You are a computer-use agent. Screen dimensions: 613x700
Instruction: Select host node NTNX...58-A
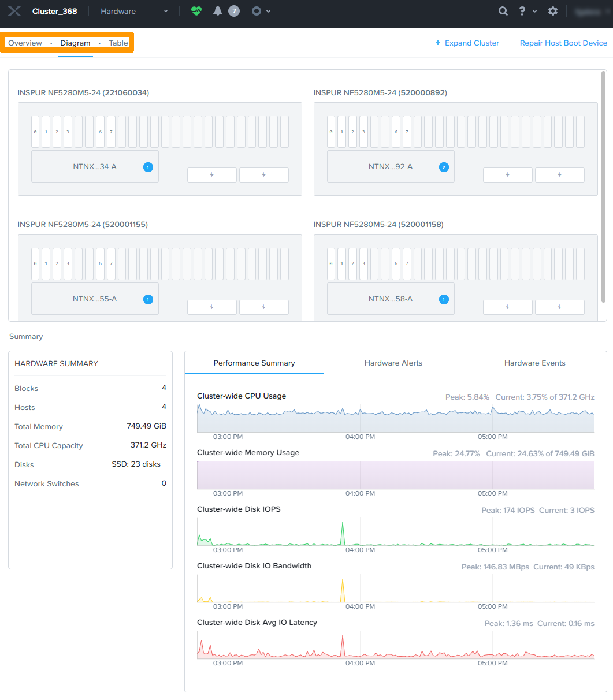[391, 299]
